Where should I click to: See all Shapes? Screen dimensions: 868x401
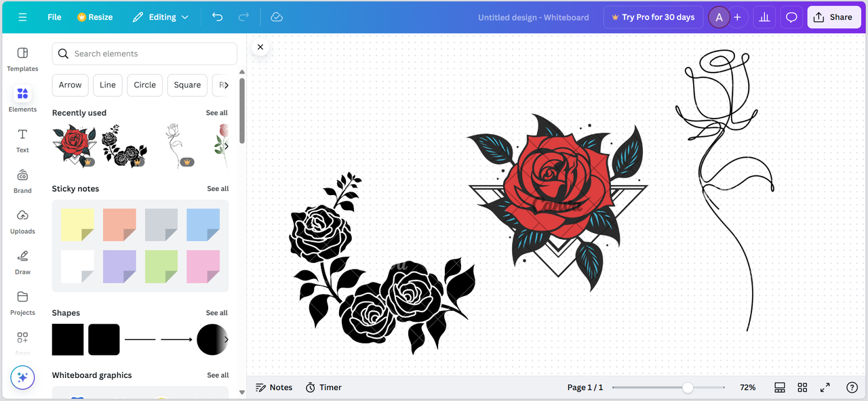click(217, 313)
